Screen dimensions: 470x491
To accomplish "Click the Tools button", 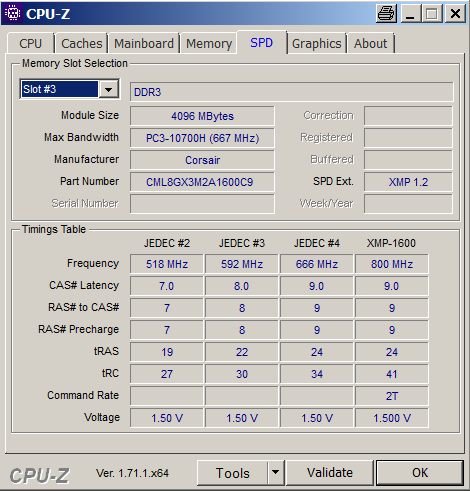I will pyautogui.click(x=232, y=473).
